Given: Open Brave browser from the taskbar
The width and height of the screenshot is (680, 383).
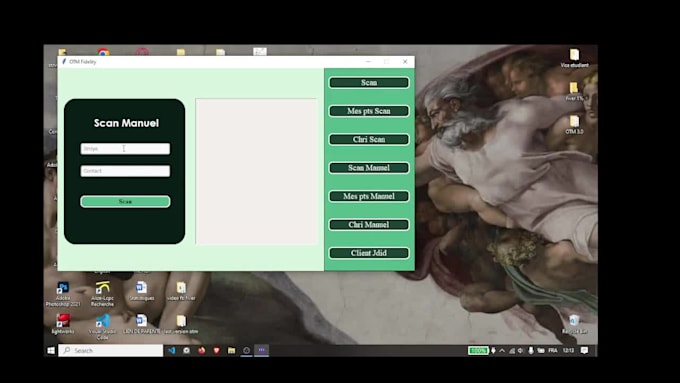Looking at the screenshot, I should (216, 350).
